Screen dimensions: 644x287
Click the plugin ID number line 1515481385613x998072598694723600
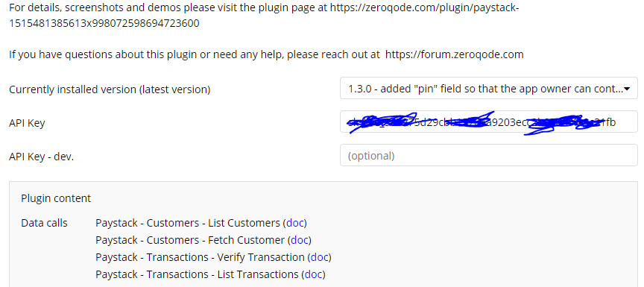[x=104, y=23]
